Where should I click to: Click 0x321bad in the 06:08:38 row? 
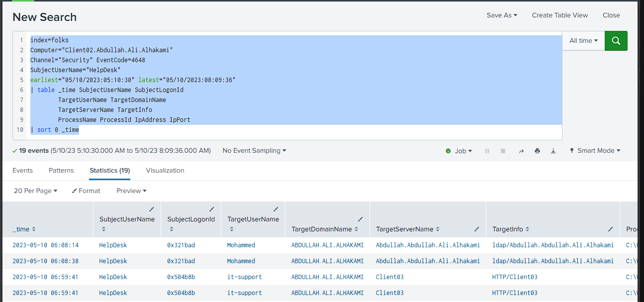click(181, 261)
